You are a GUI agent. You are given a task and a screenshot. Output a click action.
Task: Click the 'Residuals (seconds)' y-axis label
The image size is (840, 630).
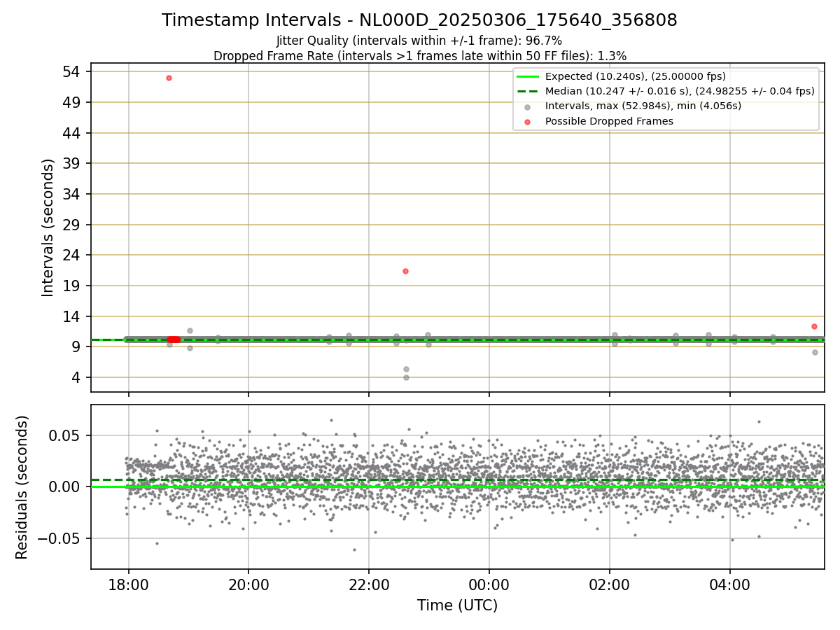pos(22,487)
